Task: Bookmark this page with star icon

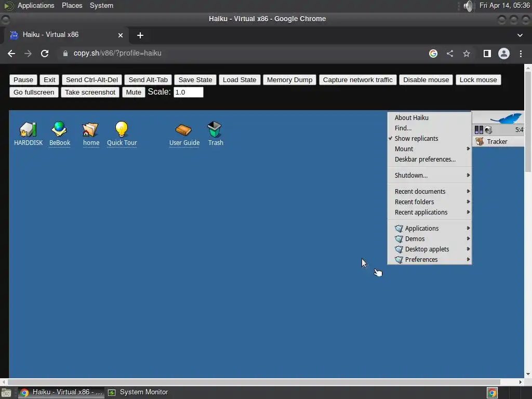Action: click(x=467, y=54)
